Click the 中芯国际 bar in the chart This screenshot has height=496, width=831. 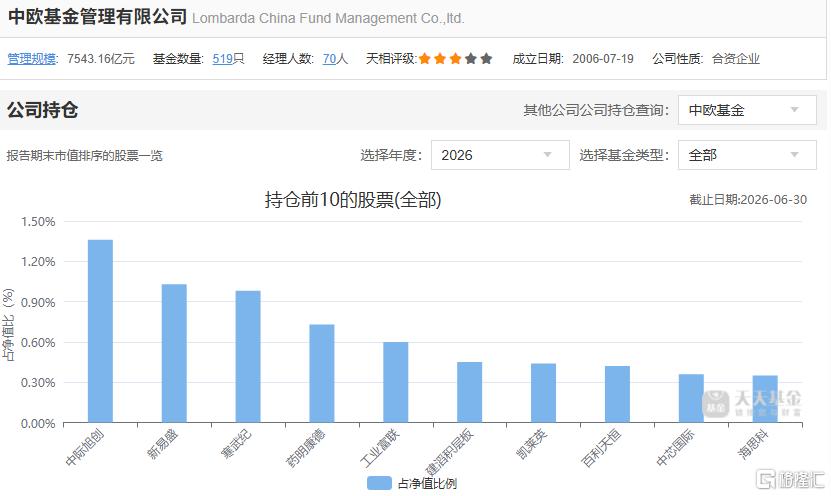691,398
